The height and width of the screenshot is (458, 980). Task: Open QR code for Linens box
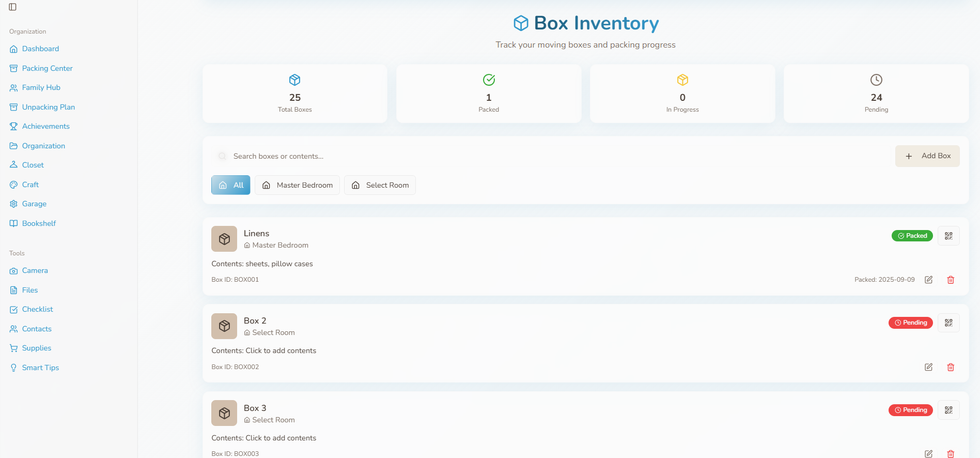pos(948,236)
